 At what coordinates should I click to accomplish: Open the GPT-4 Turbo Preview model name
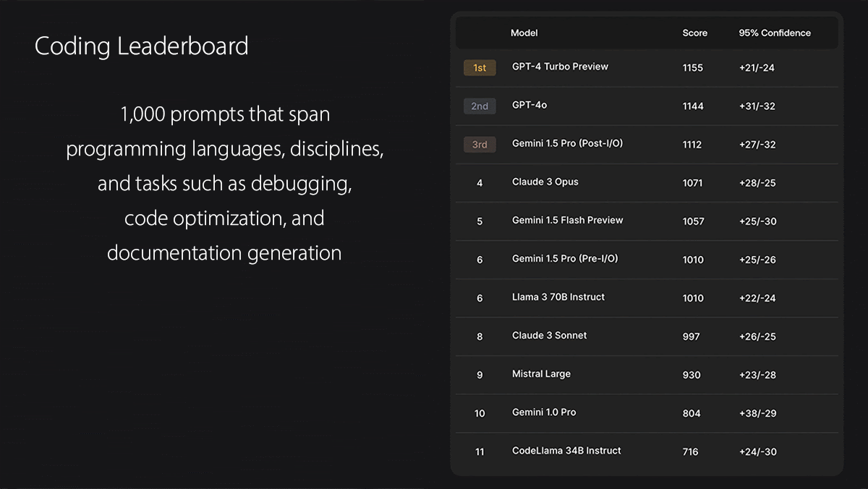click(x=560, y=67)
